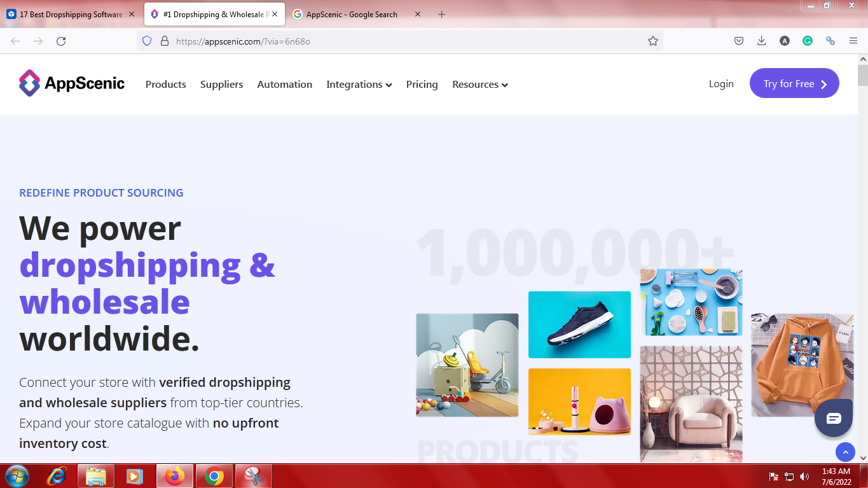Click the Login link

[721, 83]
